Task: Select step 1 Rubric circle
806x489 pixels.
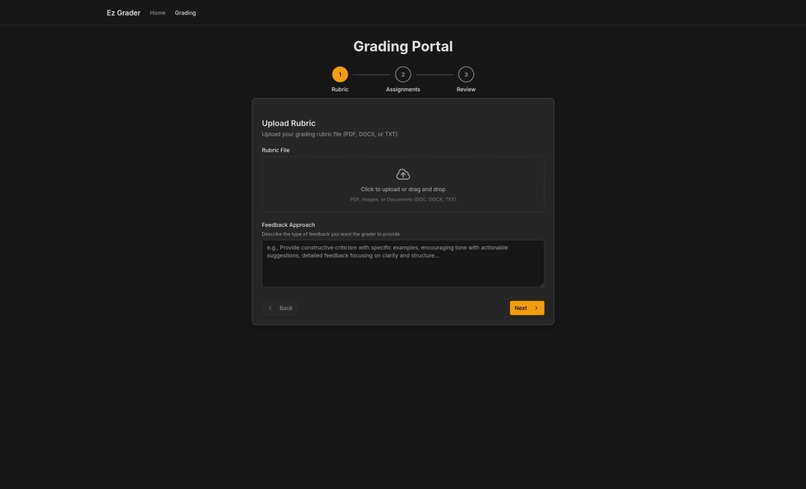Action: click(x=340, y=75)
